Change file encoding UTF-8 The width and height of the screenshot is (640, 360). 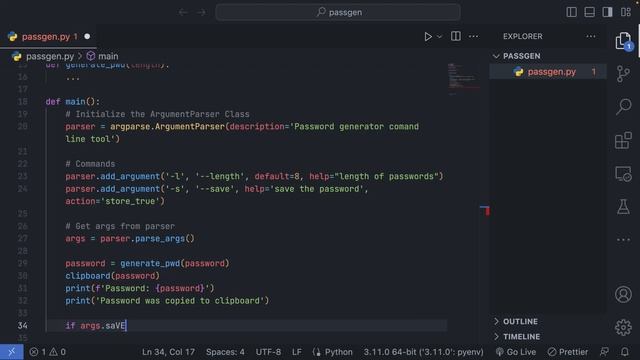coord(268,352)
